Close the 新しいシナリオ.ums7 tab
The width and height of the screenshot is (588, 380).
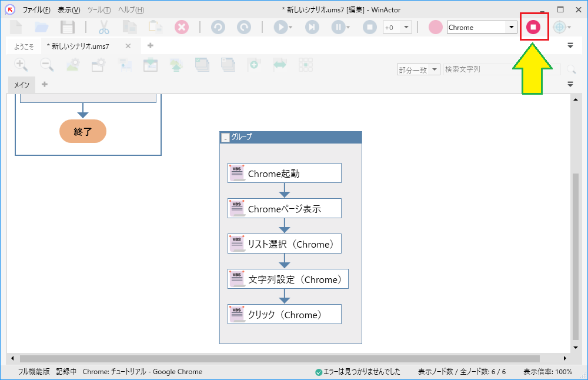128,46
